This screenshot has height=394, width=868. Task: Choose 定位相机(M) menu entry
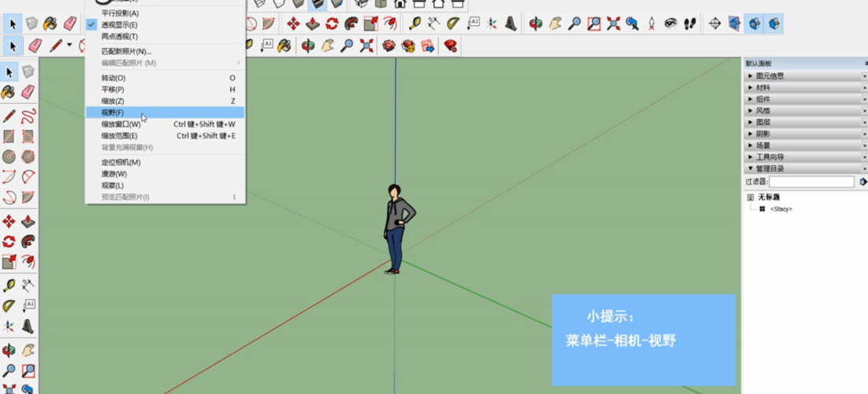pos(165,162)
